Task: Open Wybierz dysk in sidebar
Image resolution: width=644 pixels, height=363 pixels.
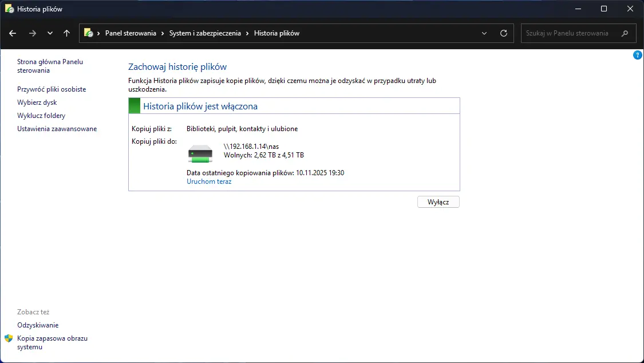Action: [37, 102]
